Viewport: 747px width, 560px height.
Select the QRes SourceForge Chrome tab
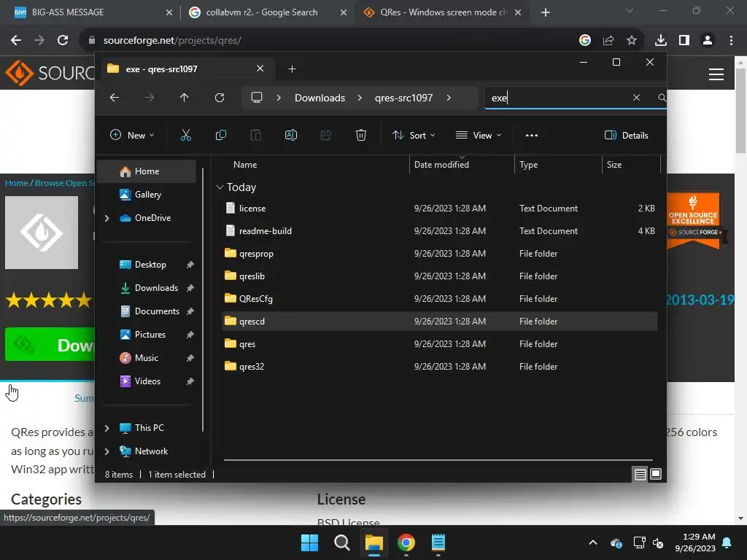click(x=442, y=12)
